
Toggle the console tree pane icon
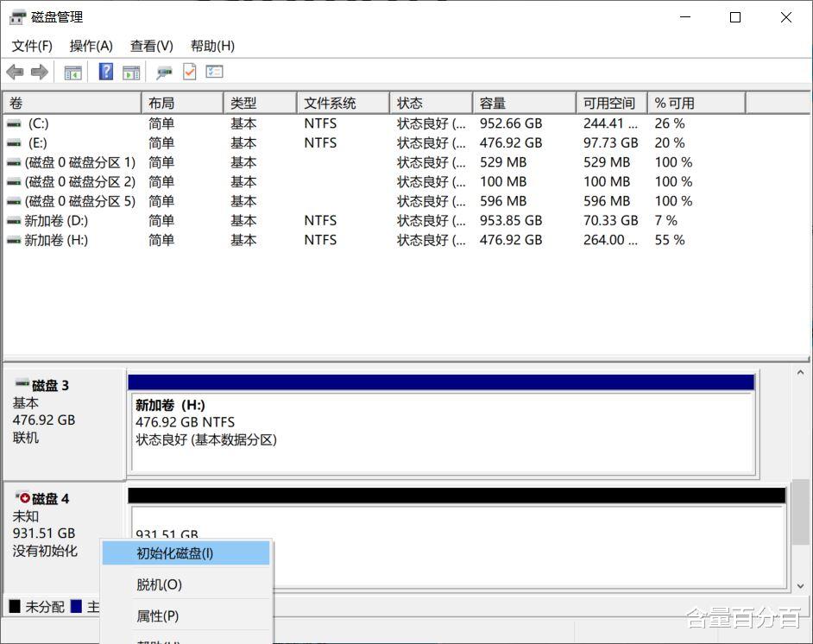[x=72, y=73]
